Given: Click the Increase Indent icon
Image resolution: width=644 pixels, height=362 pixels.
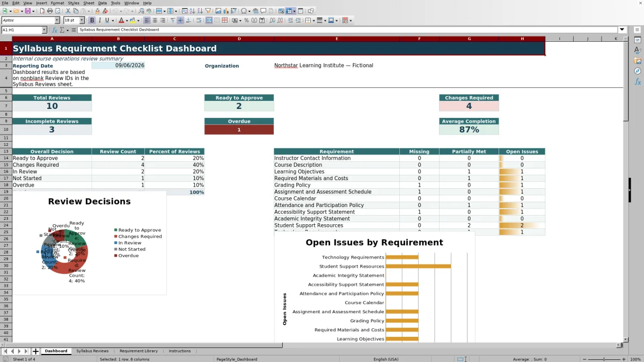Looking at the screenshot, I should pos(290,20).
